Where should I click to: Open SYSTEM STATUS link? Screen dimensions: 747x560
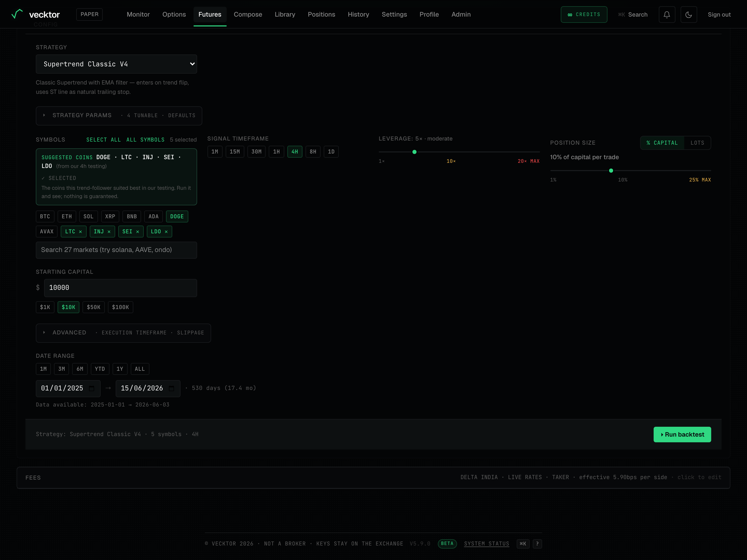pyautogui.click(x=487, y=544)
